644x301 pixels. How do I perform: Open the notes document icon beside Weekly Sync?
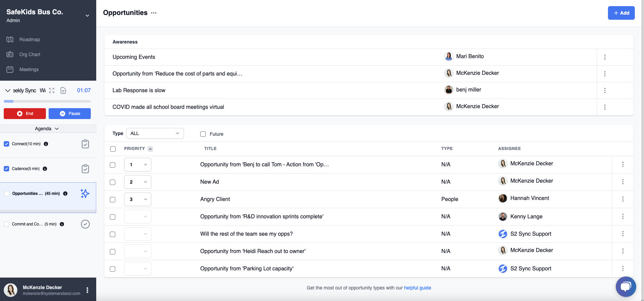point(63,90)
